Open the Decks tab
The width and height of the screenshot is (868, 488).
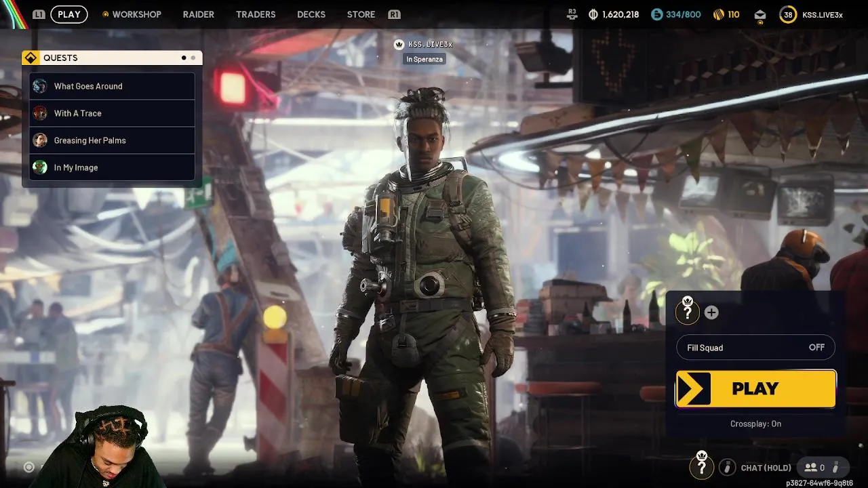[x=311, y=14]
